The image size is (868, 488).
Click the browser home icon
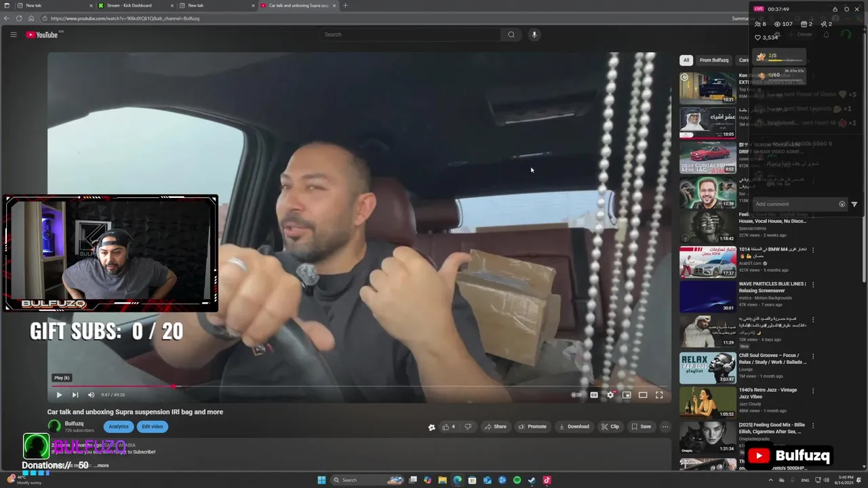[31, 18]
